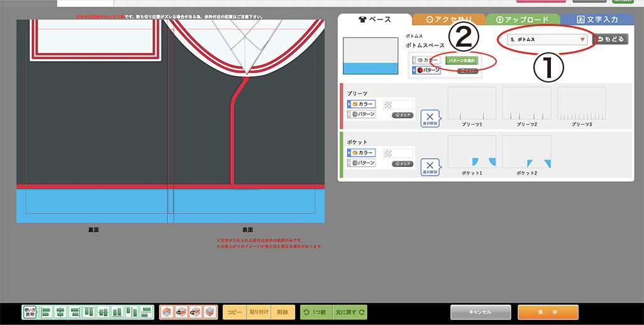
Task: Align selected objects to the left edge
Action: click(47, 312)
